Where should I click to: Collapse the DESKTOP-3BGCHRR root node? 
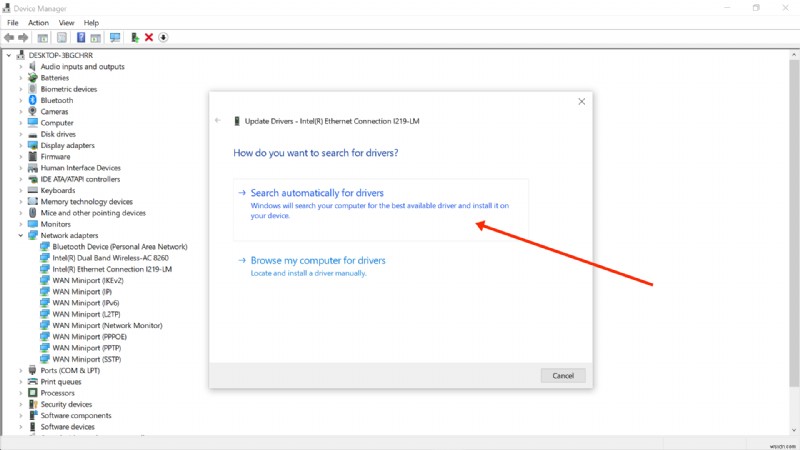tap(9, 55)
